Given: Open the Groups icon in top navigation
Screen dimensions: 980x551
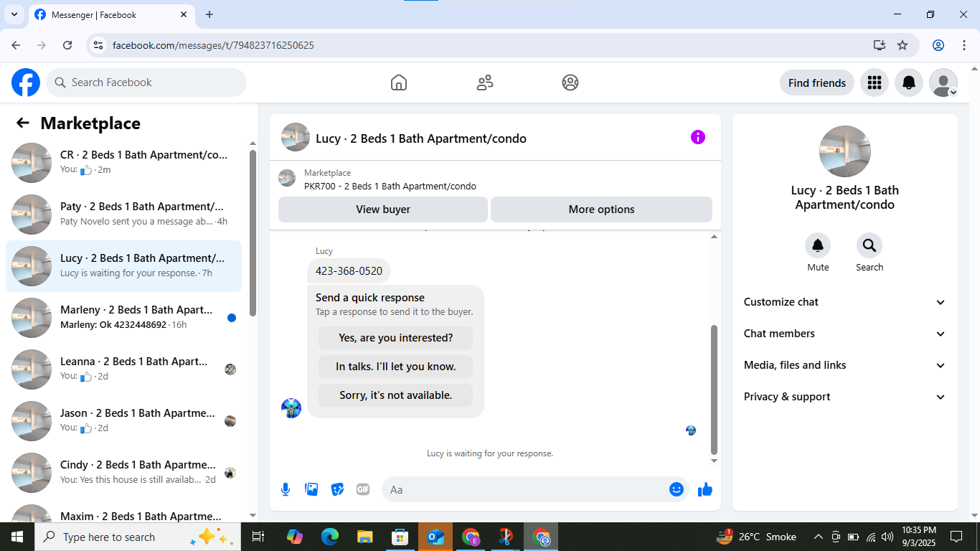Looking at the screenshot, I should 570,83.
